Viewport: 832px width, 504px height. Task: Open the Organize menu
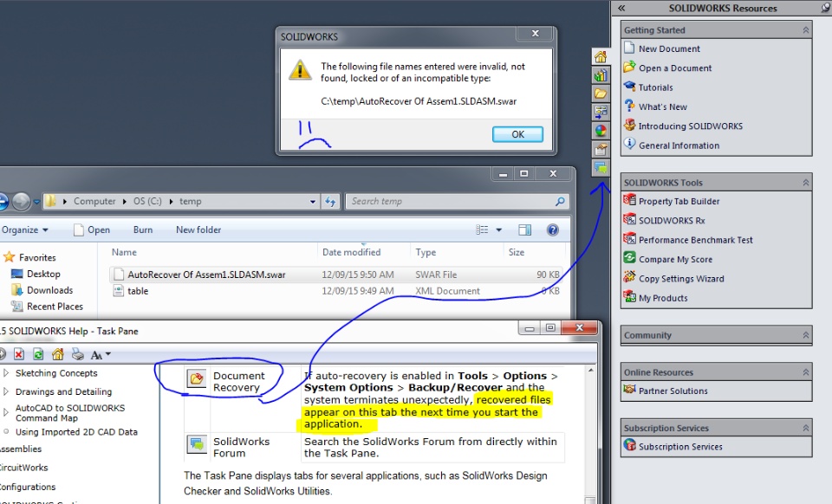point(24,230)
